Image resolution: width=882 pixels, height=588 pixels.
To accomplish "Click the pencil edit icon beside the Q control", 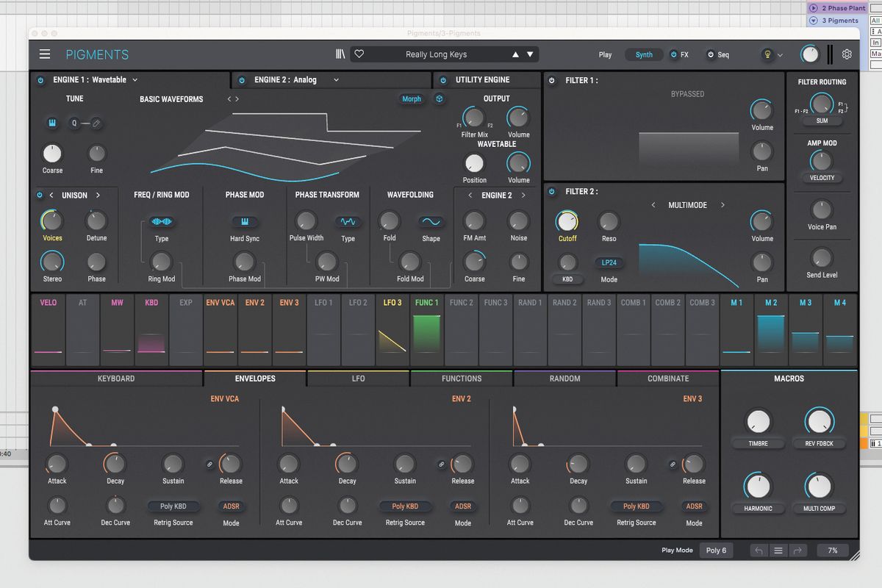I will [98, 123].
